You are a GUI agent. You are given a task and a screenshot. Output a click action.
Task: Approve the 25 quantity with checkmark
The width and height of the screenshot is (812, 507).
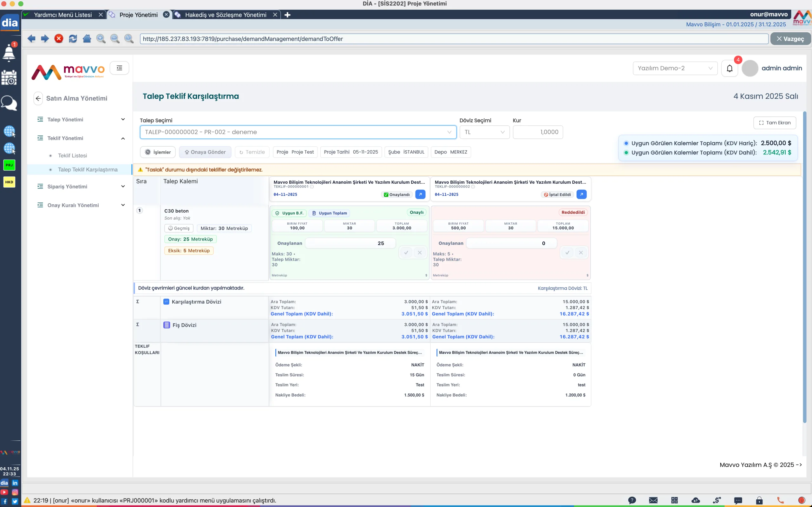[406, 253]
